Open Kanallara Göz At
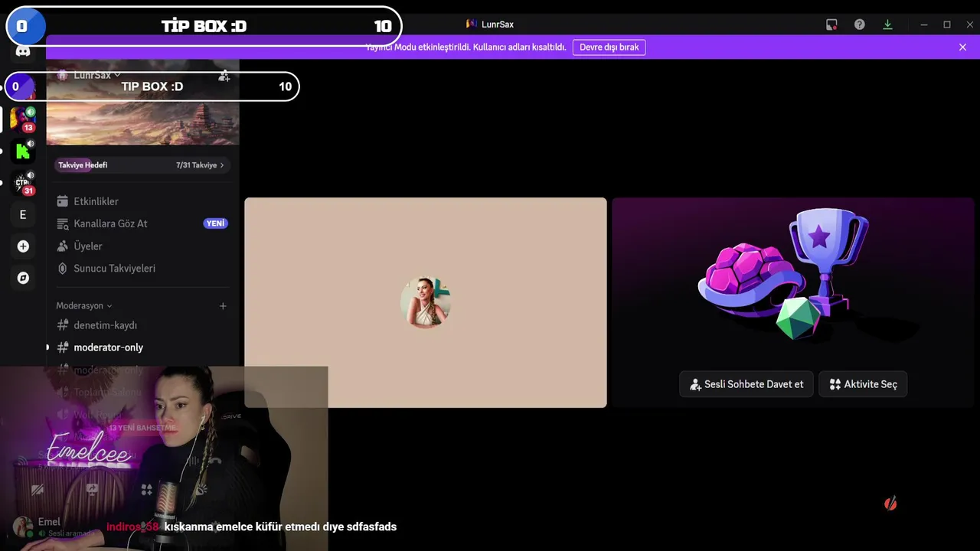 coord(142,223)
